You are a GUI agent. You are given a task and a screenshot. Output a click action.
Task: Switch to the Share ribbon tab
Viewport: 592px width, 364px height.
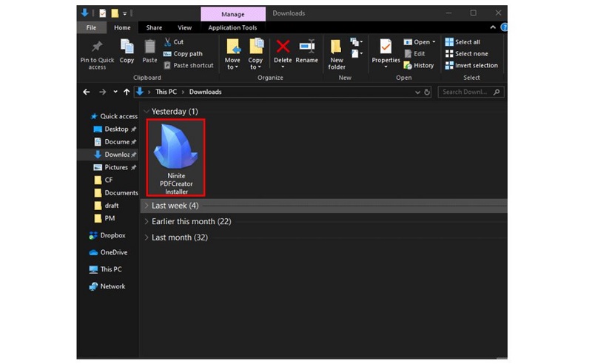pyautogui.click(x=154, y=27)
